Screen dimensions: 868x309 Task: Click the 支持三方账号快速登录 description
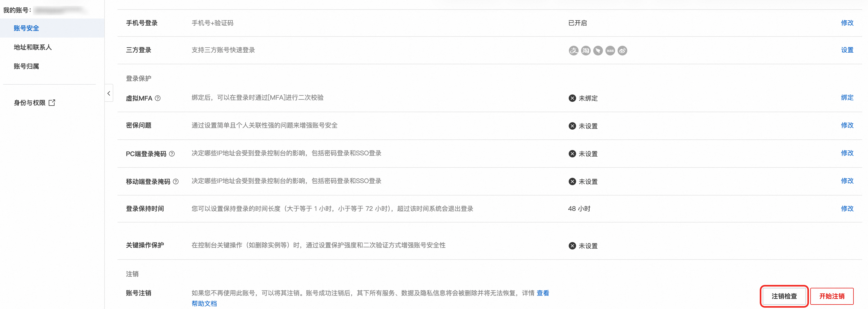coord(223,50)
